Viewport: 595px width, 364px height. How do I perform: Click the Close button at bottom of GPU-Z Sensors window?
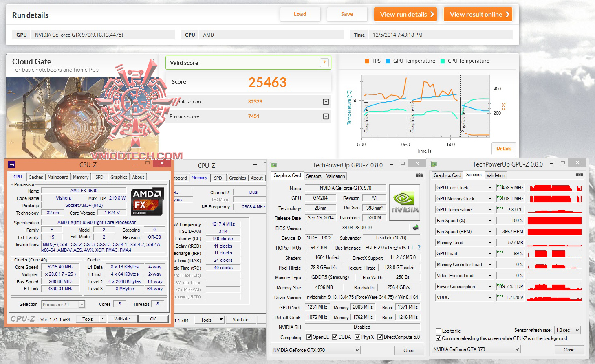[569, 350]
